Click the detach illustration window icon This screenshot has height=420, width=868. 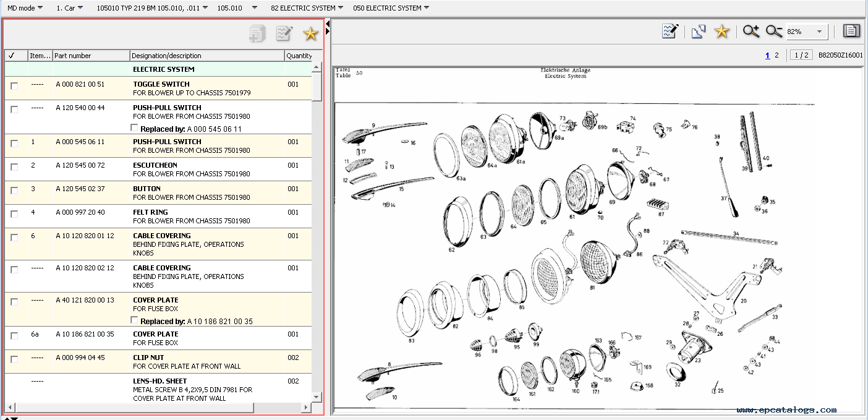coord(699,32)
